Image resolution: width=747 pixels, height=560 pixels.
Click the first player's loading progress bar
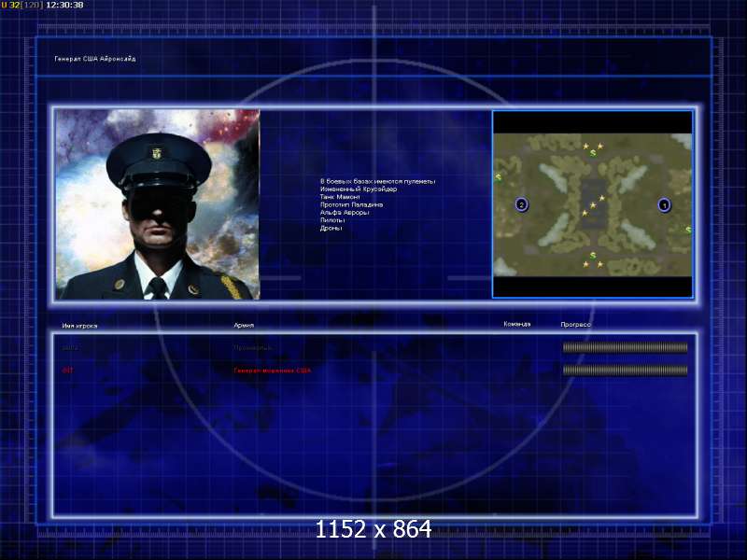[625, 347]
